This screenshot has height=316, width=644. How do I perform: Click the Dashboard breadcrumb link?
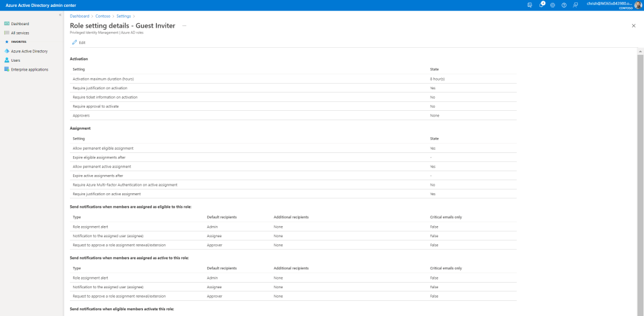[79, 15]
